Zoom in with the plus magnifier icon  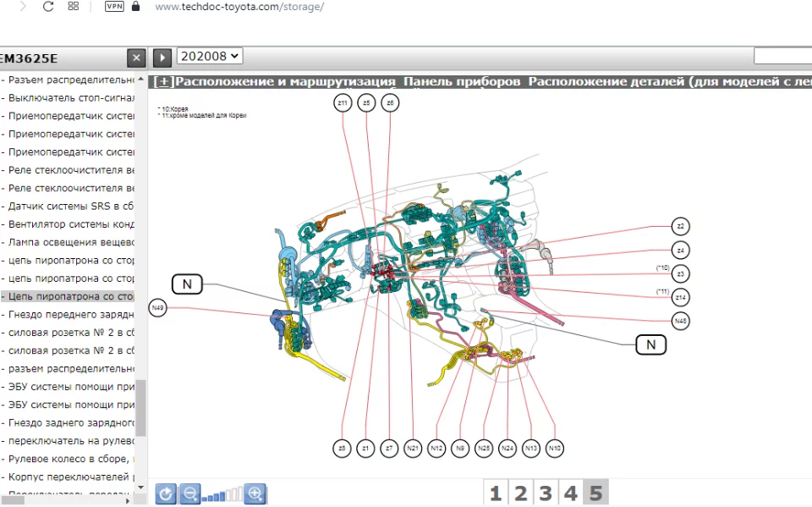[255, 493]
